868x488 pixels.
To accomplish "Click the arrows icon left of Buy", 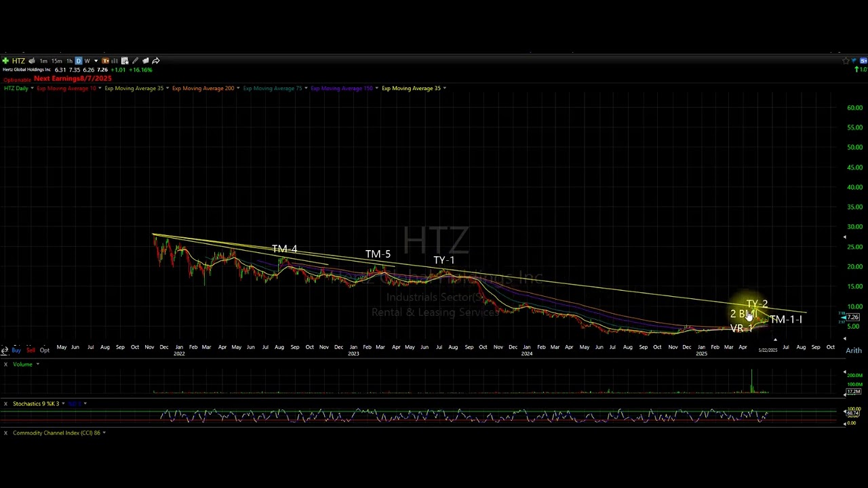I will [4, 350].
